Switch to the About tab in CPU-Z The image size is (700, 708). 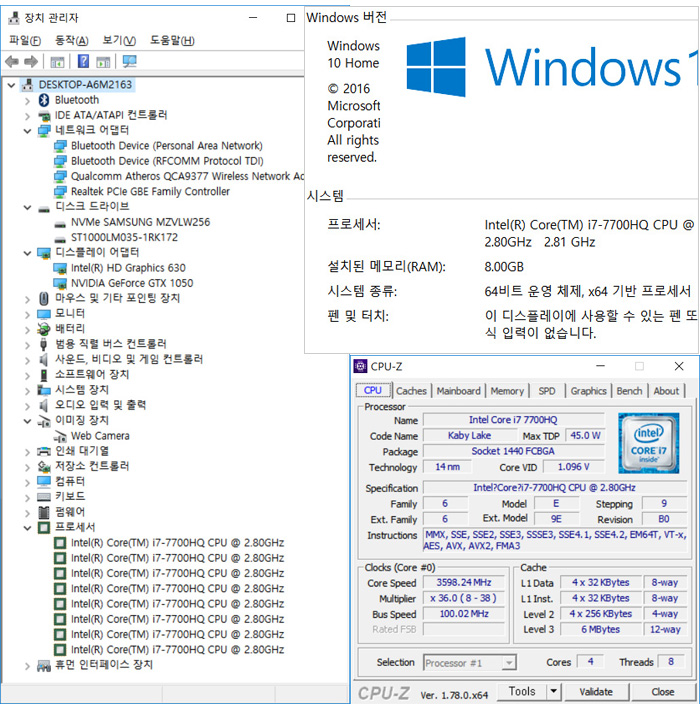(x=666, y=391)
